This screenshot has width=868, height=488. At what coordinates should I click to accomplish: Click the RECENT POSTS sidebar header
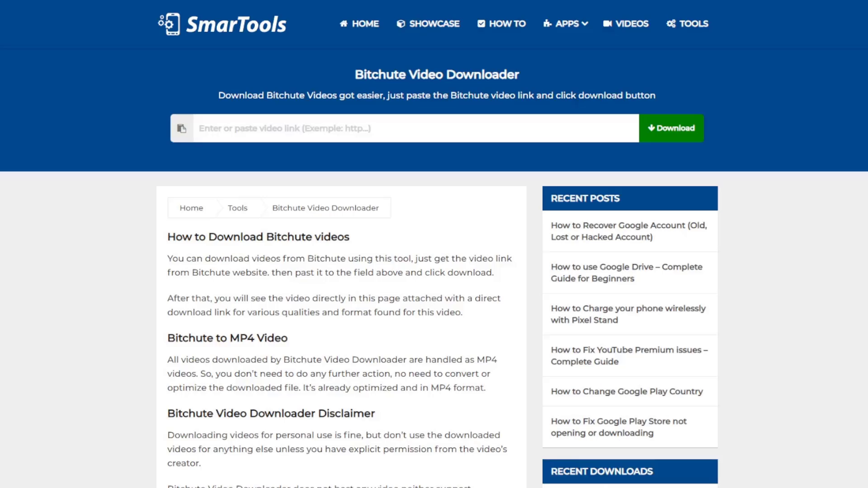pyautogui.click(x=630, y=198)
